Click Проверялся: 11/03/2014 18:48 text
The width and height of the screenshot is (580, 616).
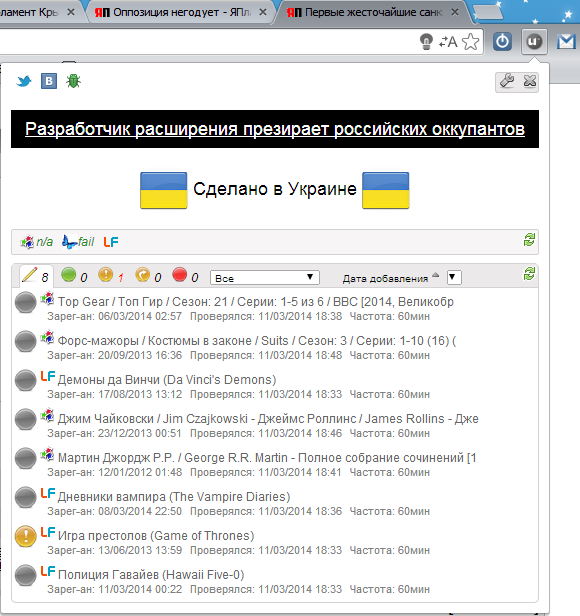(x=266, y=356)
